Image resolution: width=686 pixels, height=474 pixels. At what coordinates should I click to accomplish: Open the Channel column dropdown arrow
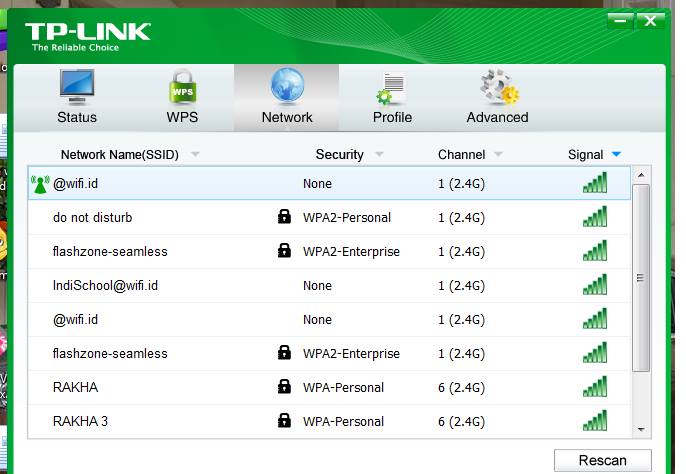click(x=498, y=155)
